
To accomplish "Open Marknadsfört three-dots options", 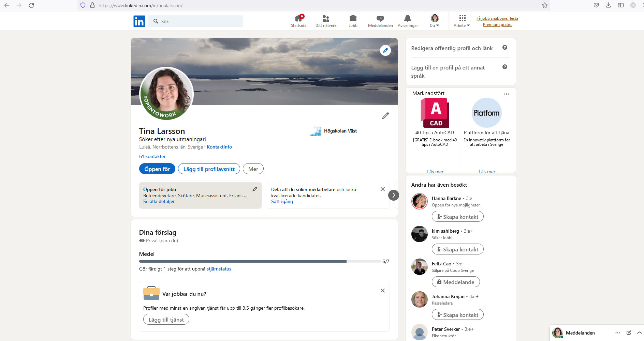I will tap(507, 94).
